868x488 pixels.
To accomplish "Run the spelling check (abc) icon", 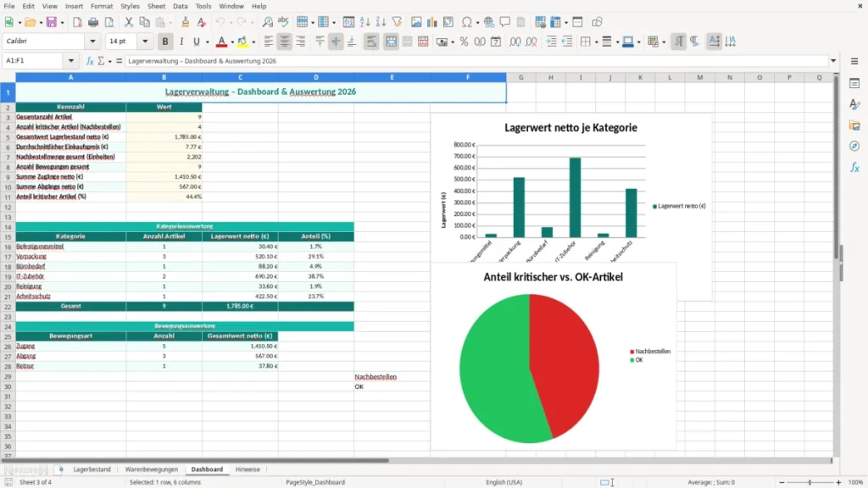I will tap(283, 22).
